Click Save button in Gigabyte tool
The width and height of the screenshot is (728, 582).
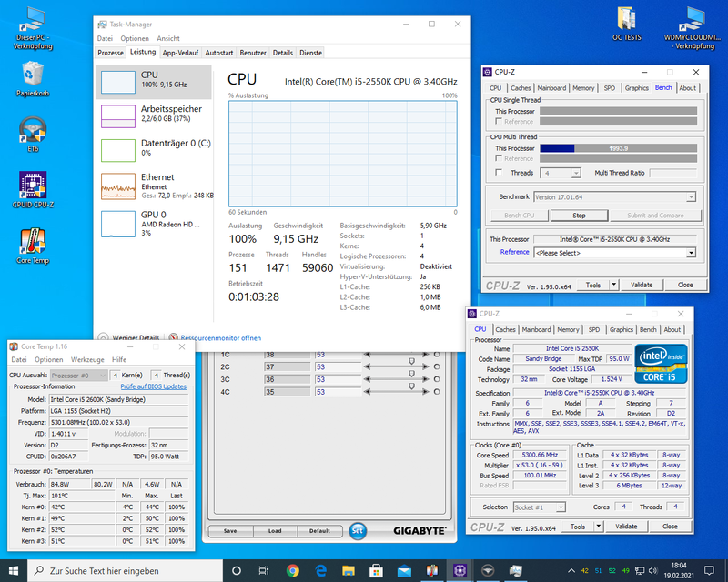coord(230,530)
